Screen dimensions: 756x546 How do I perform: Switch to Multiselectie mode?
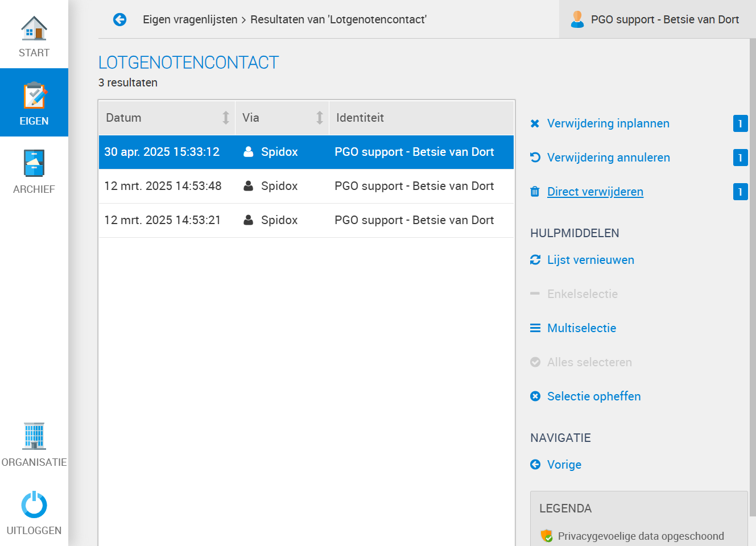point(581,328)
